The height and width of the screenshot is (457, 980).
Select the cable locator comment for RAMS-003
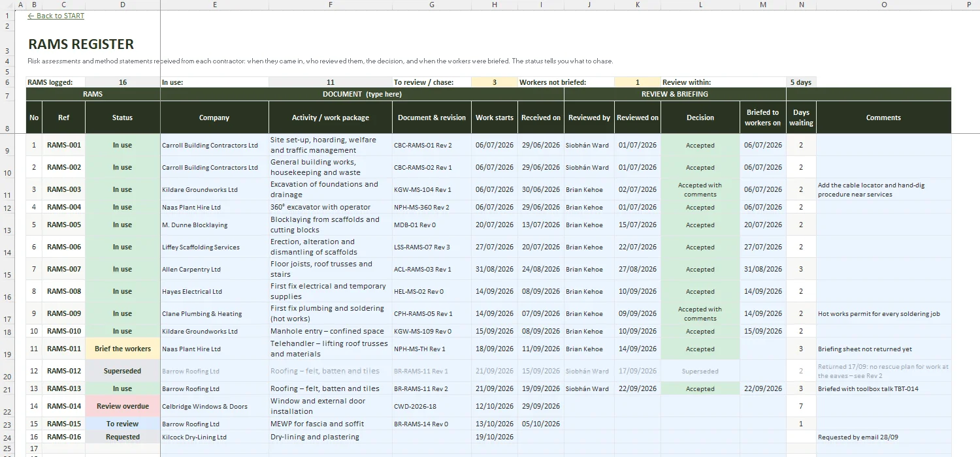pos(883,189)
